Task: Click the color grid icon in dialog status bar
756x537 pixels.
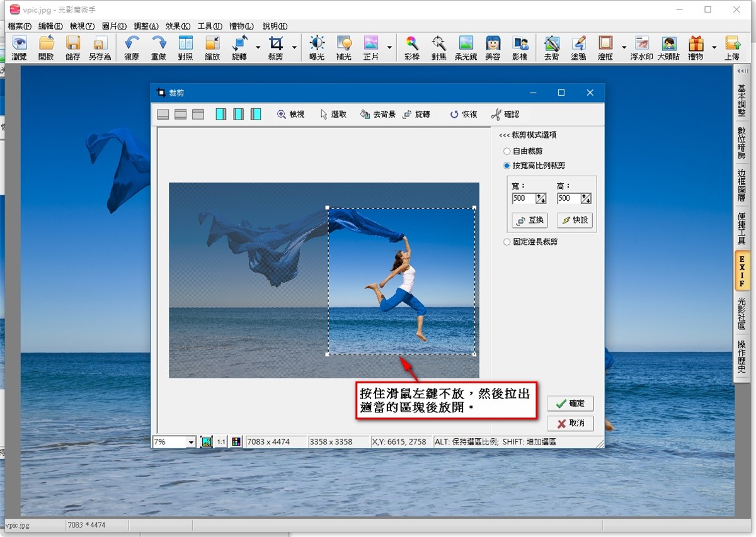Action: pos(236,442)
